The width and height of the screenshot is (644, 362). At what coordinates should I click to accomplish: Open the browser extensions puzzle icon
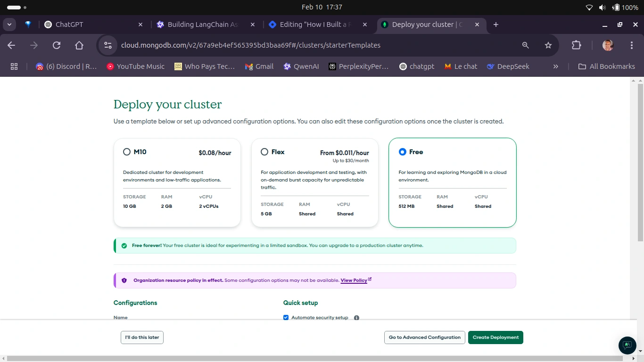(576, 45)
